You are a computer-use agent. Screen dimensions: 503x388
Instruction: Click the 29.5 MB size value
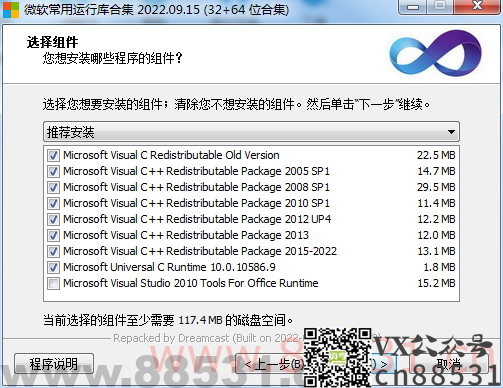click(x=436, y=187)
